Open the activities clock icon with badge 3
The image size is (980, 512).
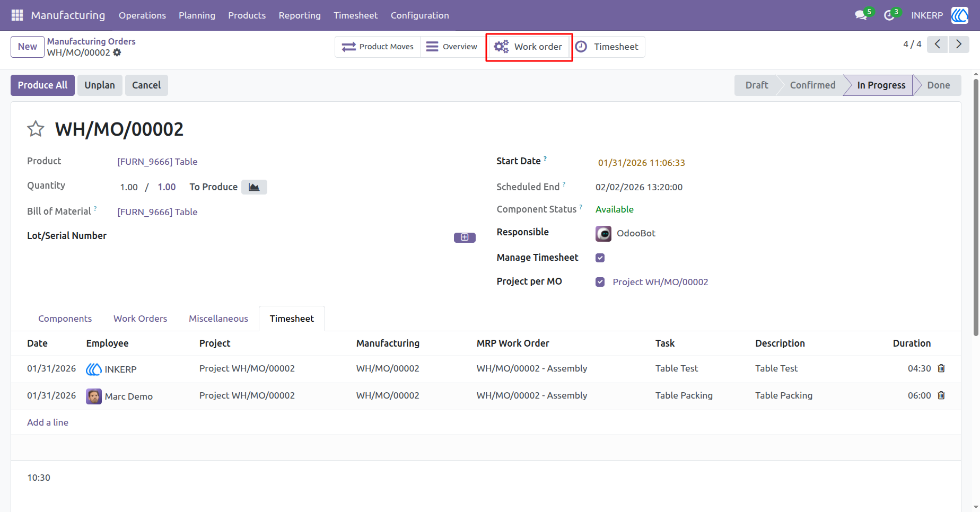[x=889, y=15]
